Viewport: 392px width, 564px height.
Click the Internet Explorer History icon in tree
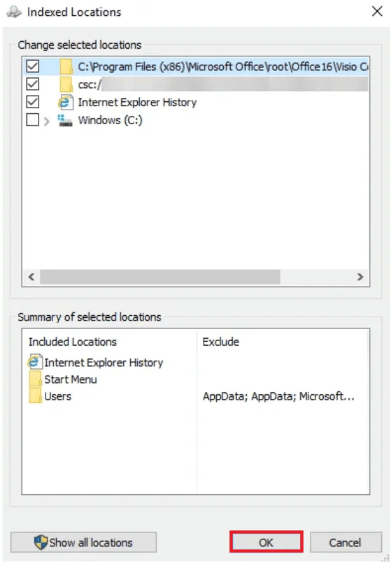(x=65, y=102)
